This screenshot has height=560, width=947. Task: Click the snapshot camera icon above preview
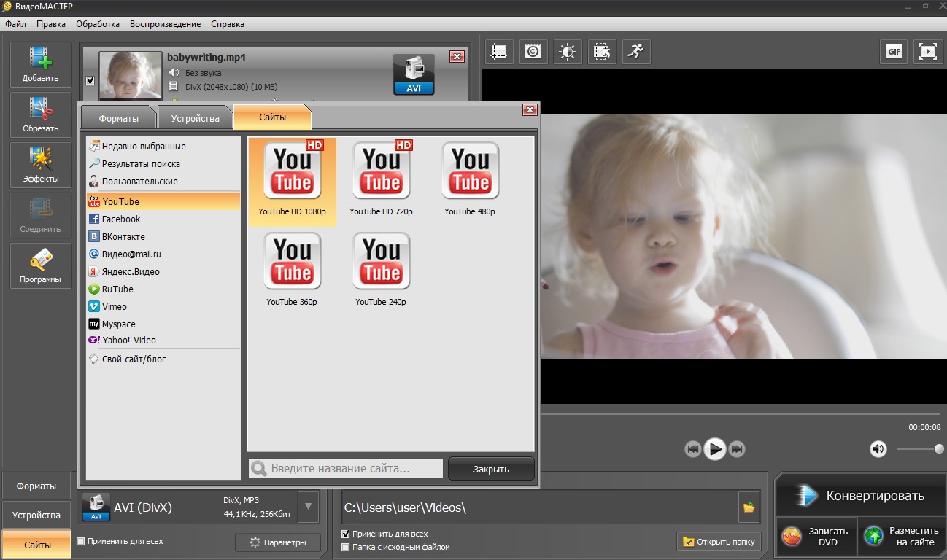(533, 52)
